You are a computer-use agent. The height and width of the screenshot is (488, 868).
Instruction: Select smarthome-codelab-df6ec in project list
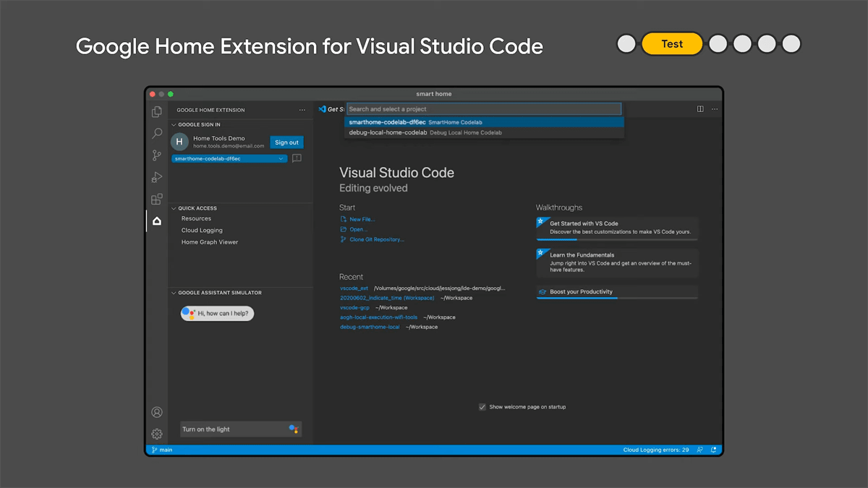click(x=484, y=122)
